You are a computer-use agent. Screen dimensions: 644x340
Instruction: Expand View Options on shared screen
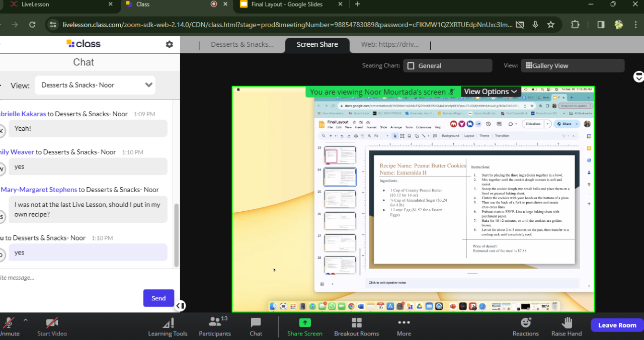491,92
